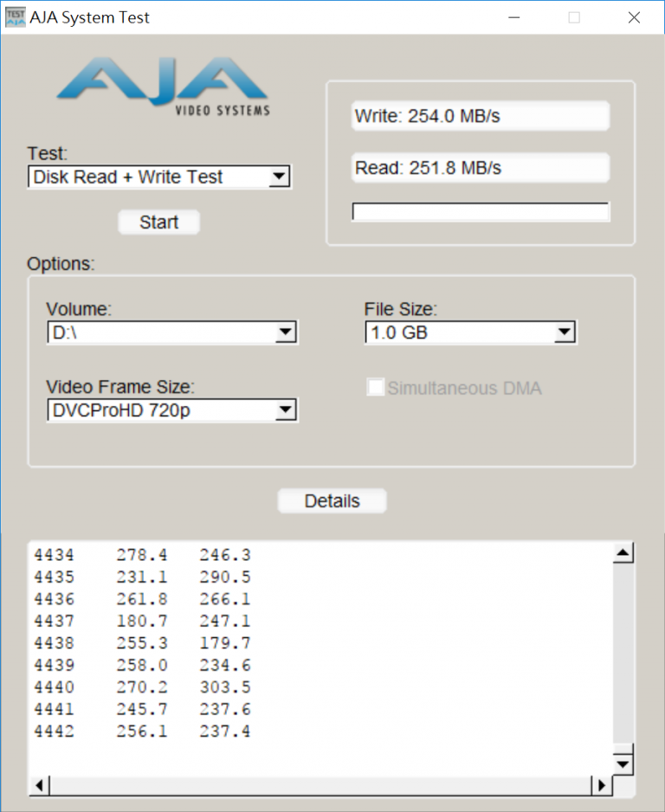Image resolution: width=665 pixels, height=812 pixels.
Task: Select frame row 4441 in results
Action: (x=142, y=709)
